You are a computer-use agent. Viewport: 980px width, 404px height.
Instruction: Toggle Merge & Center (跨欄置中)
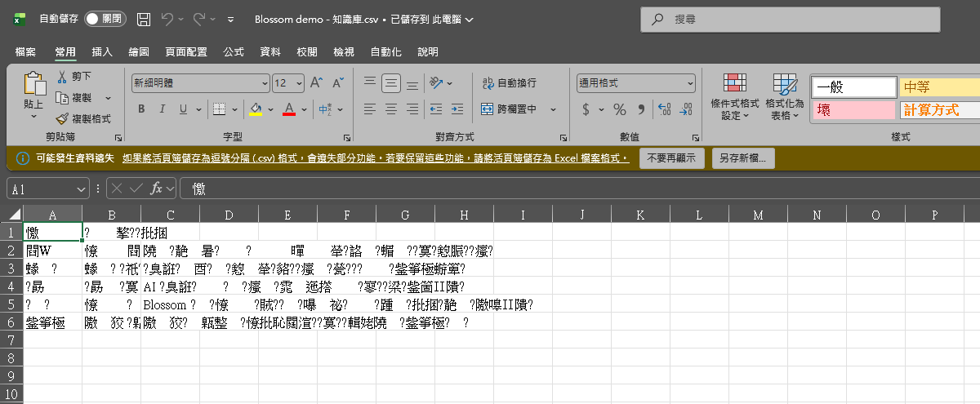coord(510,109)
